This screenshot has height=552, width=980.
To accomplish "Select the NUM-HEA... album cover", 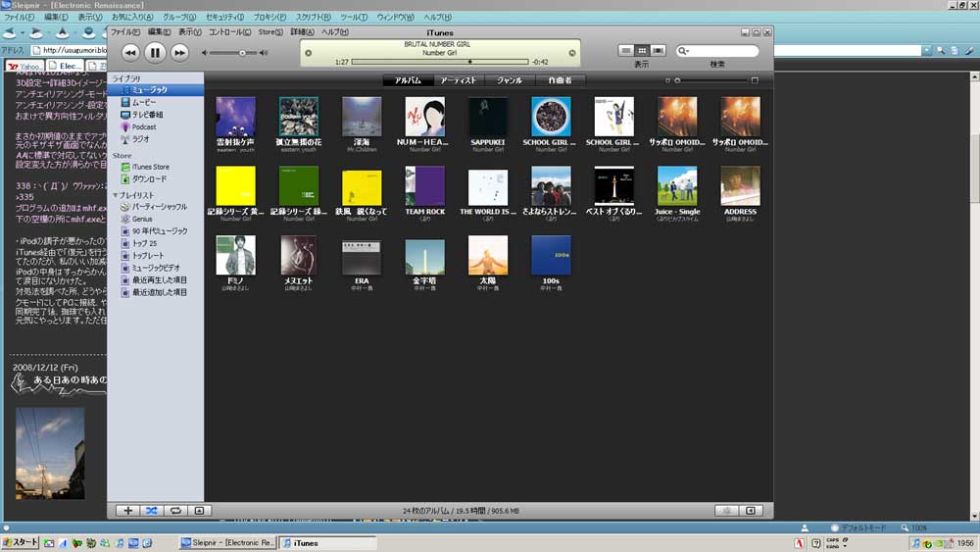I will pyautogui.click(x=425, y=117).
